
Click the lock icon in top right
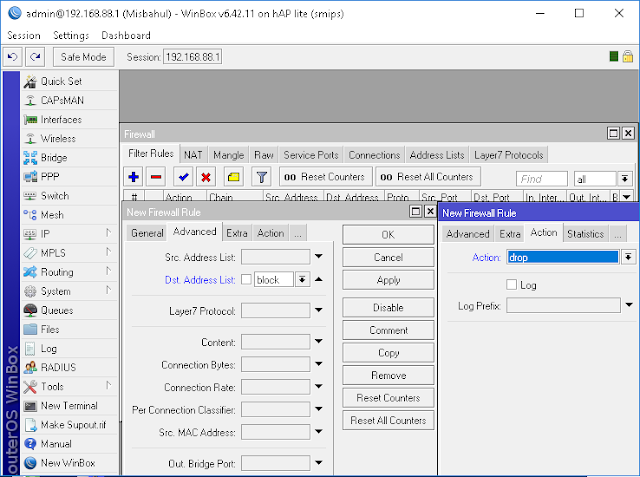click(x=628, y=57)
